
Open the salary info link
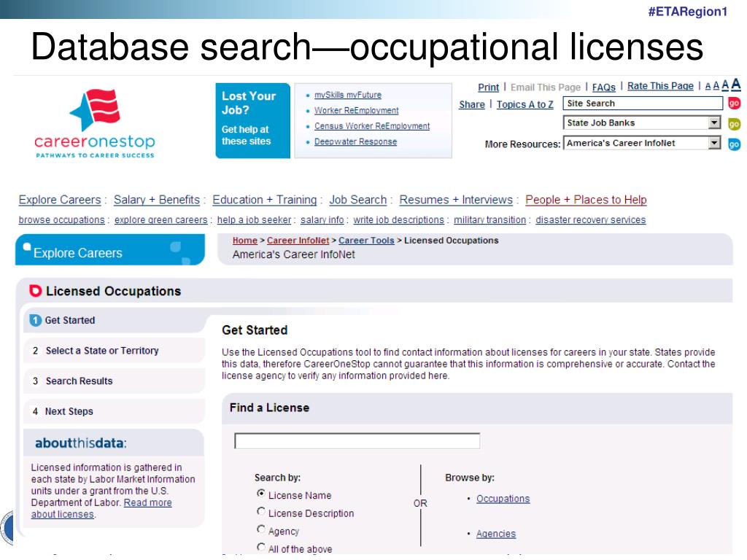click(x=322, y=220)
